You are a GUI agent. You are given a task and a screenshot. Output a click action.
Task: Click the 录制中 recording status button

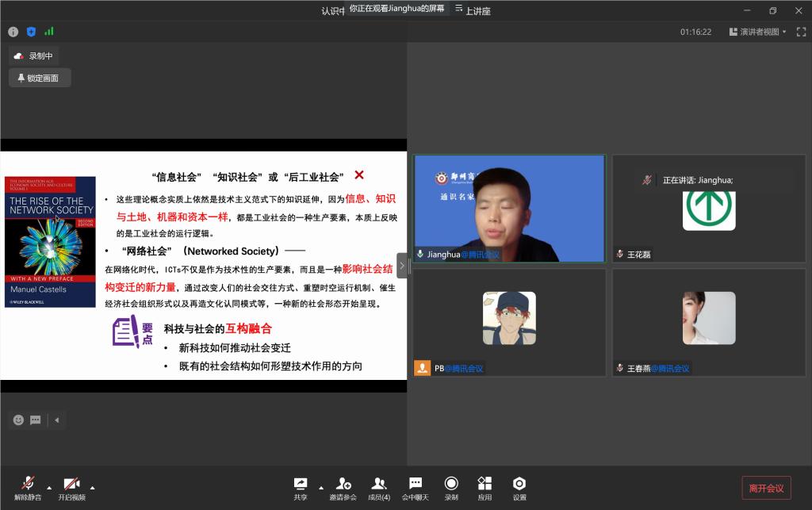click(33, 56)
